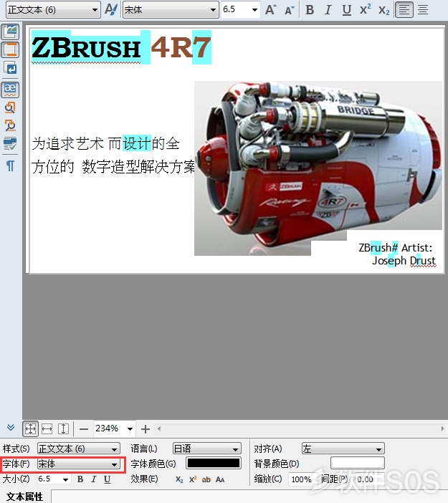This screenshot has height=503, width=448.
Task: Increase font size with larger A icon
Action: pyautogui.click(x=270, y=10)
